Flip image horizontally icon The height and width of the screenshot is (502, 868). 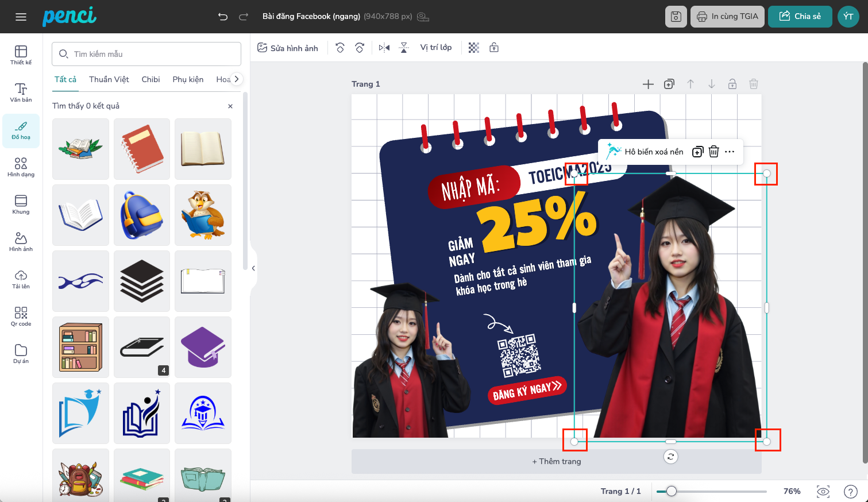click(x=384, y=48)
